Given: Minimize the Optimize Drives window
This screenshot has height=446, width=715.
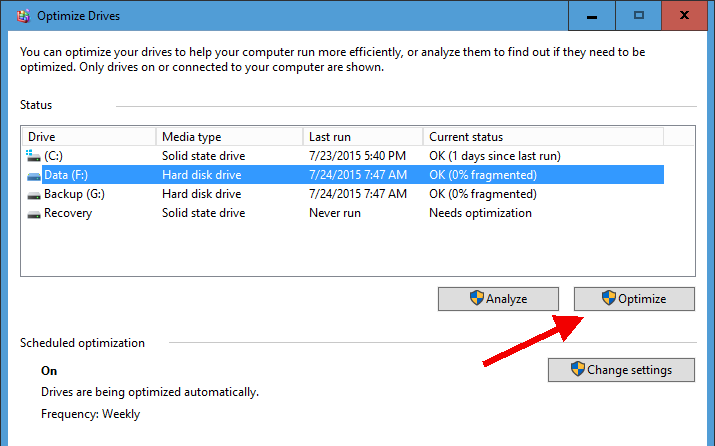Looking at the screenshot, I should point(592,15).
